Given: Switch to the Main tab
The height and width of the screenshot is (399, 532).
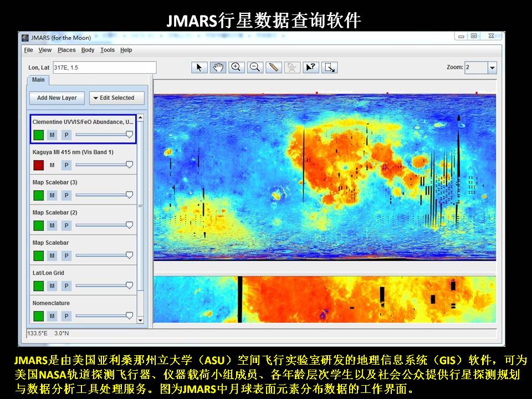Looking at the screenshot, I should 38,80.
